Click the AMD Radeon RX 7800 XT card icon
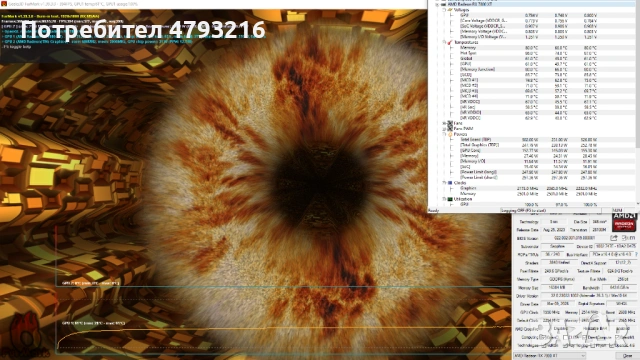This screenshot has width=640, height=360. pyautogui.click(x=444, y=4)
